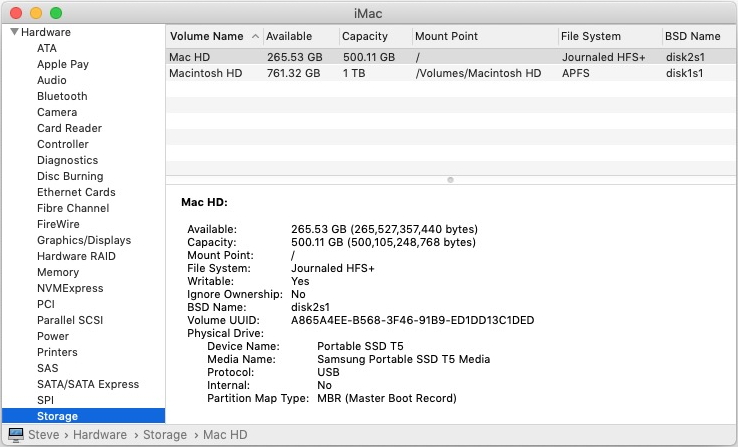Click the disk1s1 BSD name cell
738x447 pixels.
click(684, 73)
